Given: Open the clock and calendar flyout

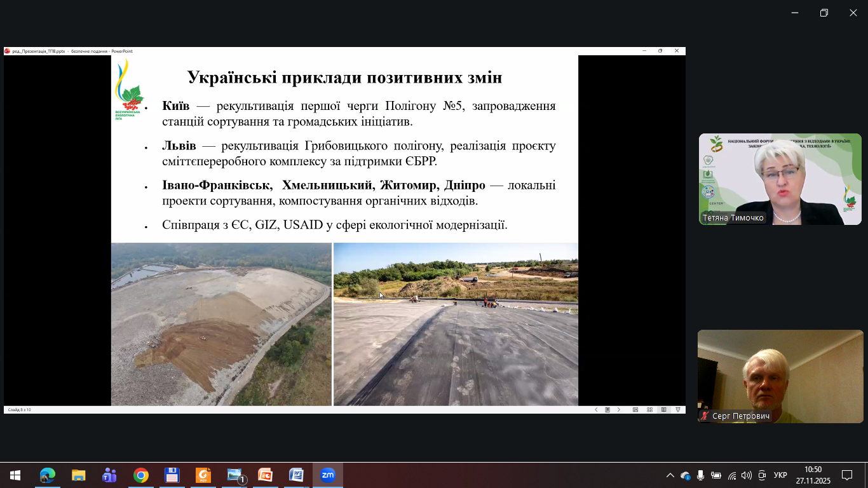Looking at the screenshot, I should [x=813, y=475].
